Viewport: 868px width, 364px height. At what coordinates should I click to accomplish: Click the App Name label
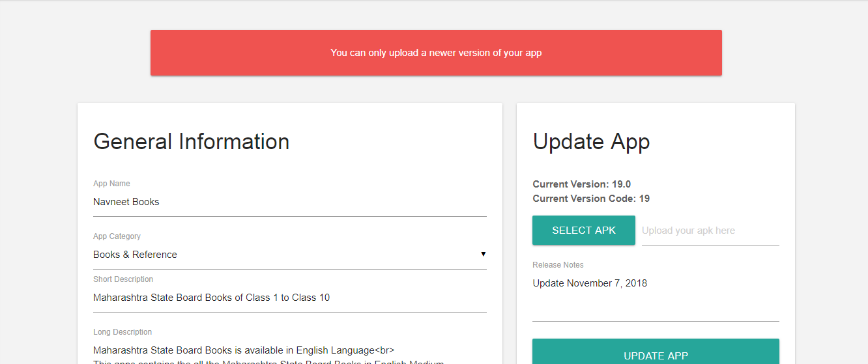[111, 184]
